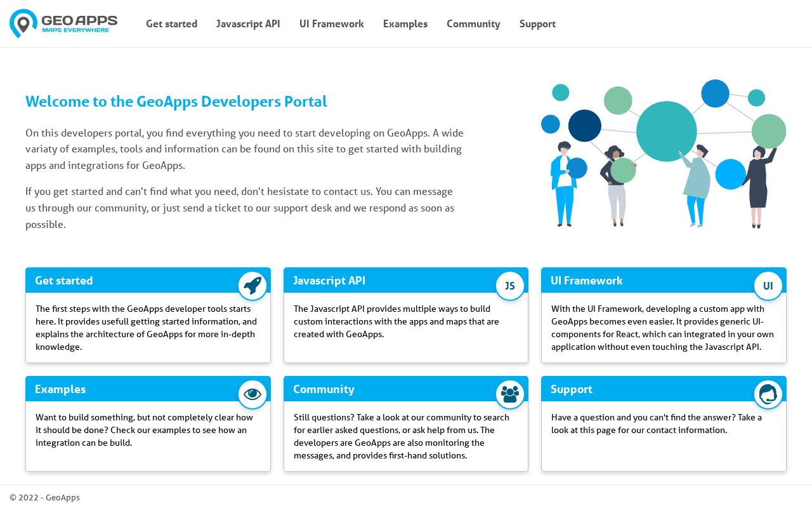Select Examples in the navigation bar
Screen dimensions: 812x508
(x=405, y=24)
